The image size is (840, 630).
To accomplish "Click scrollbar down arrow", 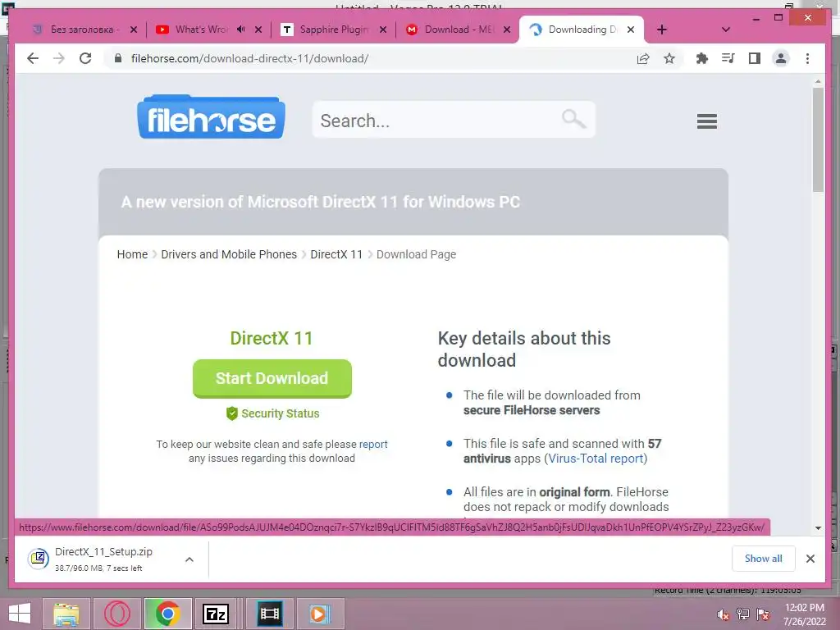I will tap(818, 528).
